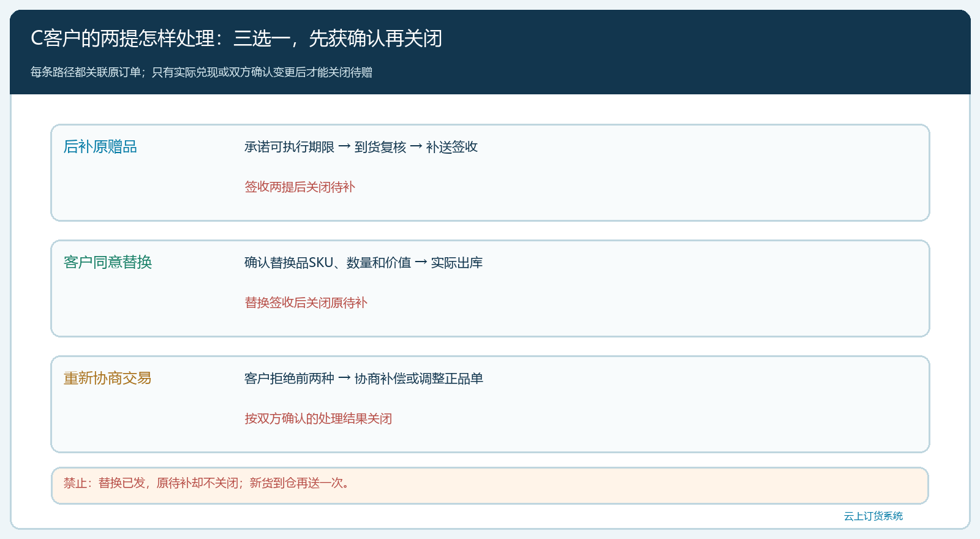
Task: Click the text '确认替换品SKU、数量和价值 → 实际出库'
Action: click(x=363, y=263)
